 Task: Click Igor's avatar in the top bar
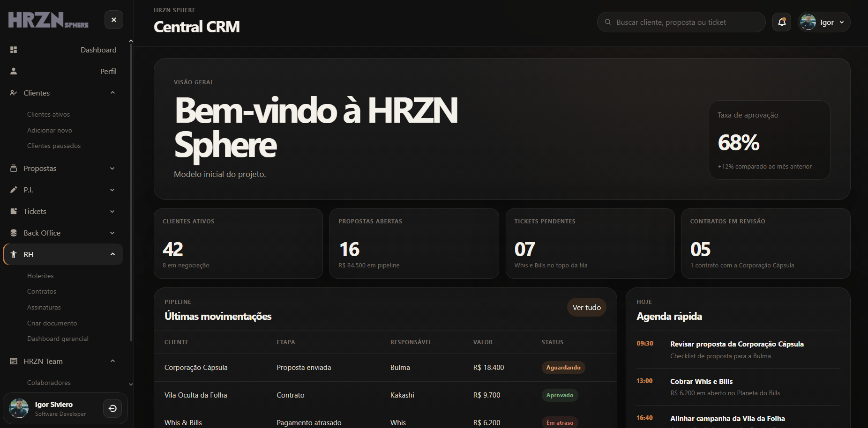(x=808, y=22)
